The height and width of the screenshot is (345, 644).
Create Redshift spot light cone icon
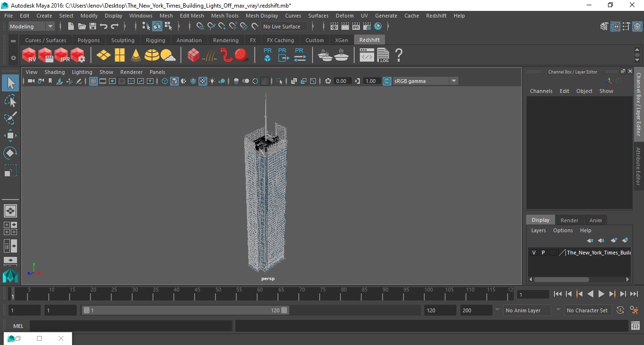(x=135, y=55)
